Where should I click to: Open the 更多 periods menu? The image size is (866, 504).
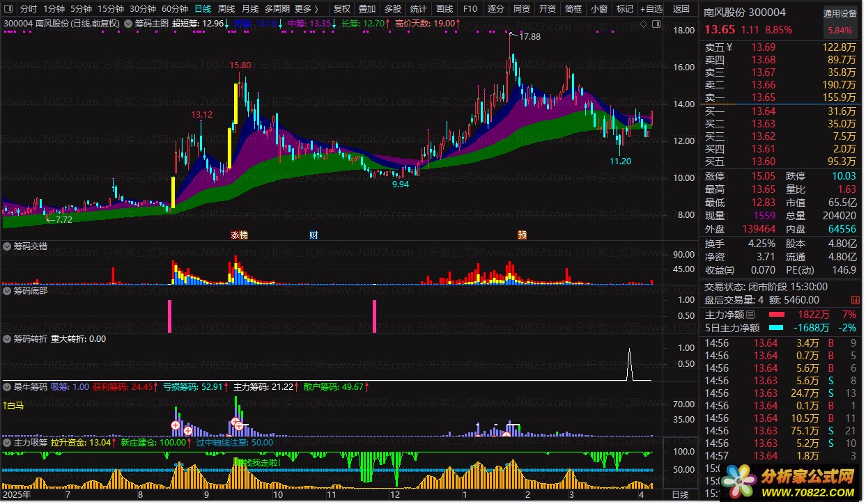[x=306, y=9]
